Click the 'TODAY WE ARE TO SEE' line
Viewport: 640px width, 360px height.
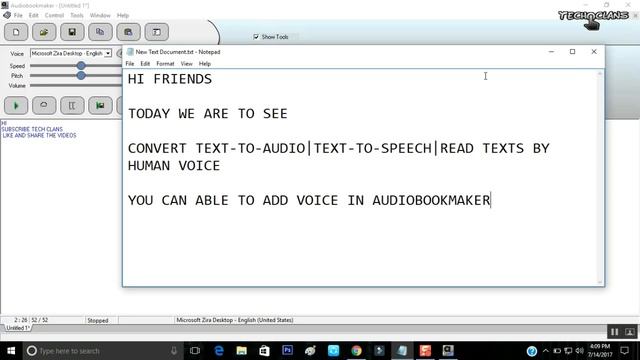point(208,113)
